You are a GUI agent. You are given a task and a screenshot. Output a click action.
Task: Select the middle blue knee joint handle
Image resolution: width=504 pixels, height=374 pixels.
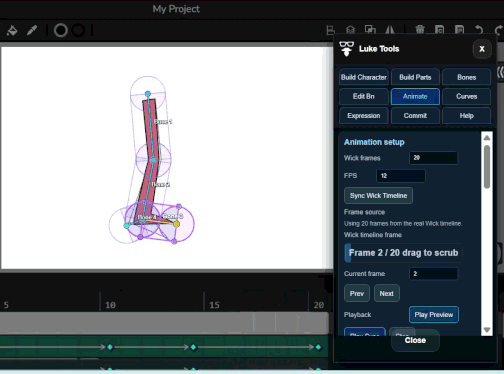coord(153,160)
